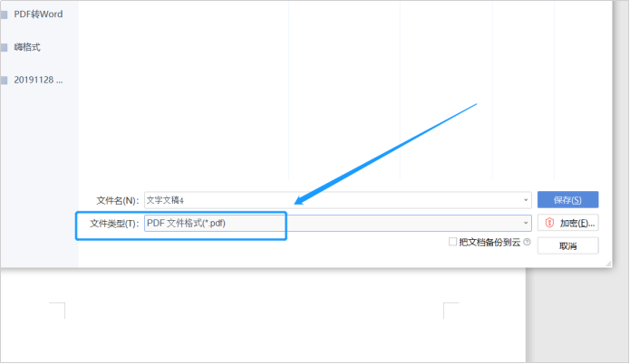The image size is (630, 364).
Task: Expand the file name dropdown arrow
Action: coord(526,200)
